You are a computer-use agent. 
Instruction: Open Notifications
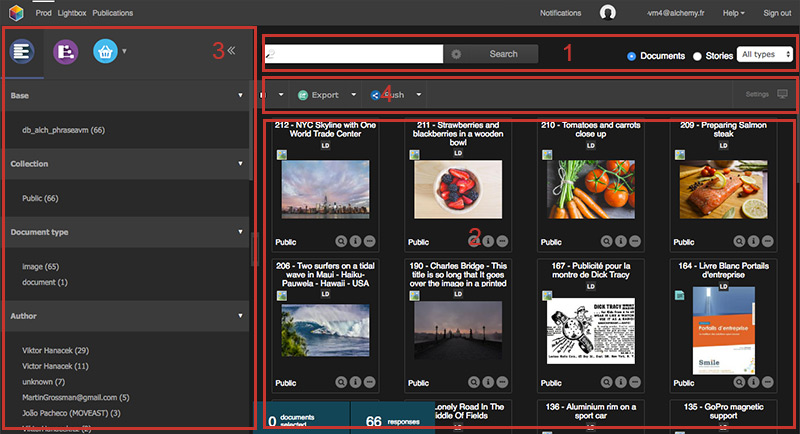click(x=560, y=13)
